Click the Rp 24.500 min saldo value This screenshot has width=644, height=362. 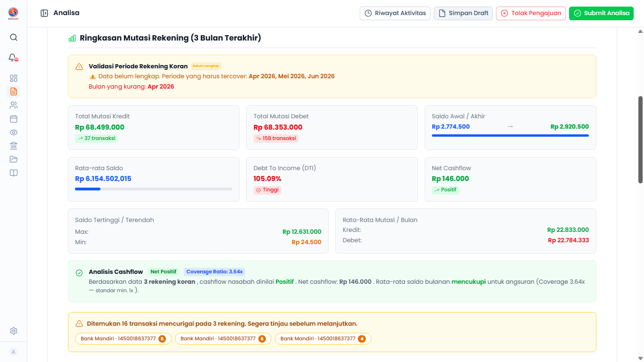[x=306, y=242]
